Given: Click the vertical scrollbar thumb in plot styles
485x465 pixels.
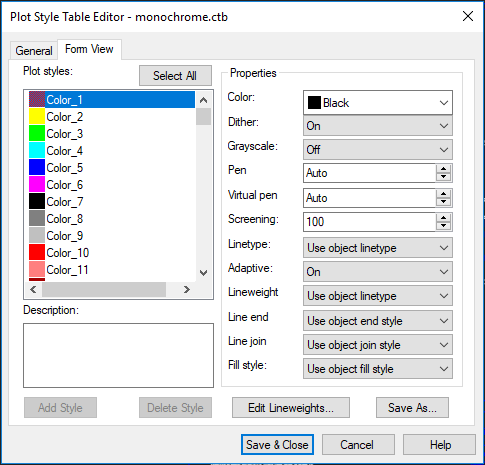Looking at the screenshot, I should [x=203, y=116].
